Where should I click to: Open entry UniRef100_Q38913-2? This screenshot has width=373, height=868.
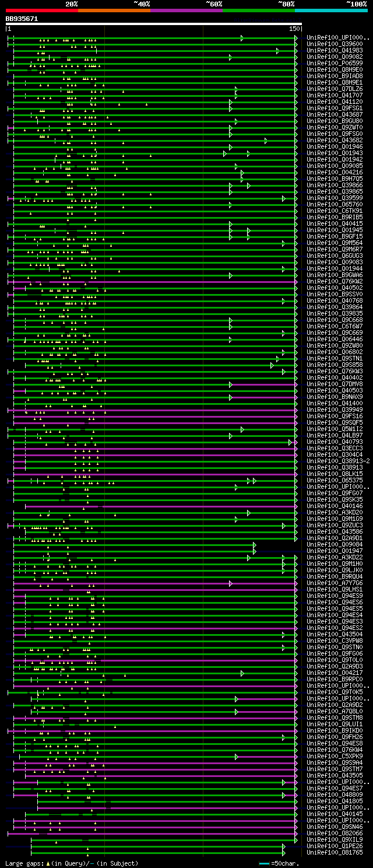pyautogui.click(x=338, y=461)
